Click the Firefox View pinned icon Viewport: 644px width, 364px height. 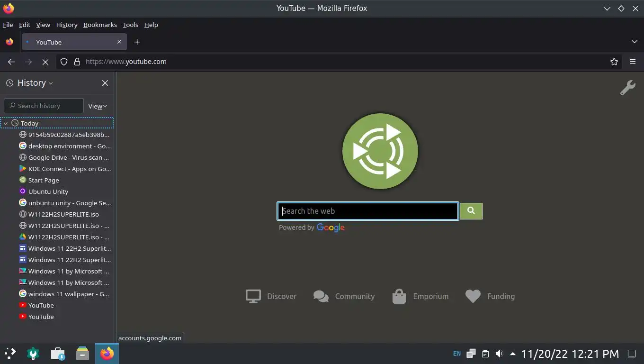(x=9, y=42)
